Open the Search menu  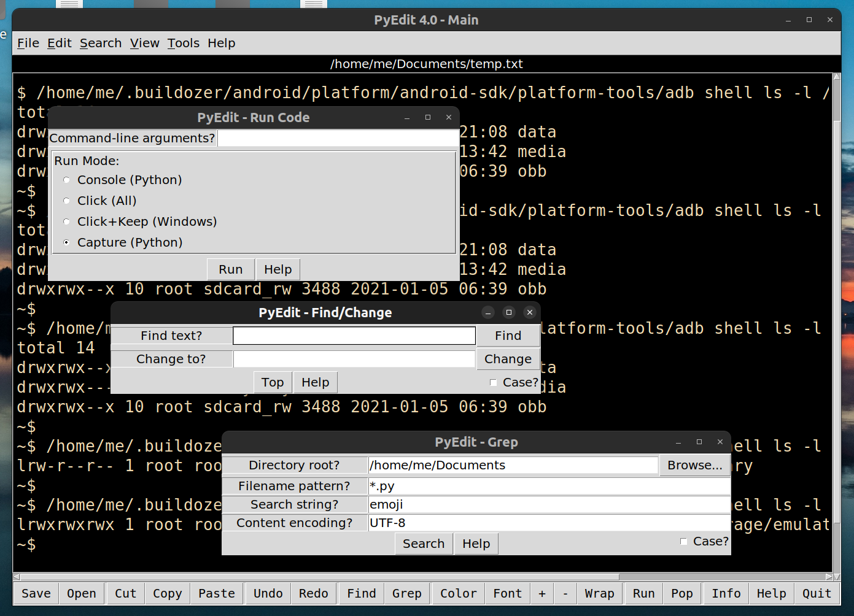tap(101, 43)
